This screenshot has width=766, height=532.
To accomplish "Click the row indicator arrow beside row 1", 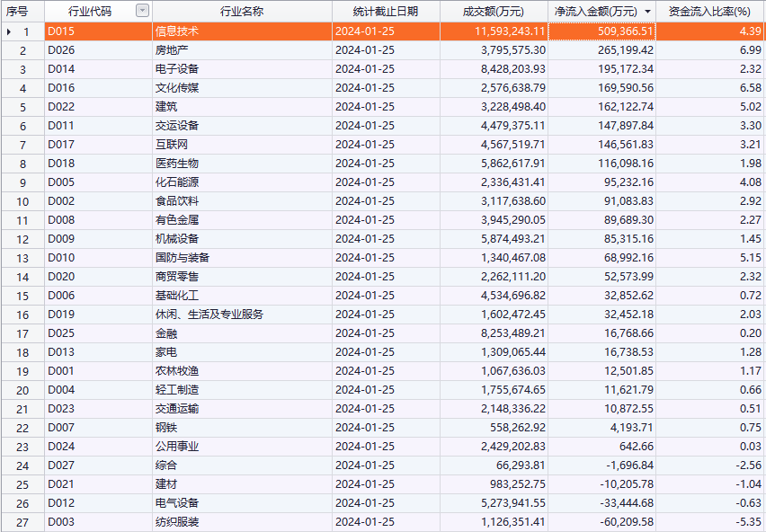I will (9, 31).
